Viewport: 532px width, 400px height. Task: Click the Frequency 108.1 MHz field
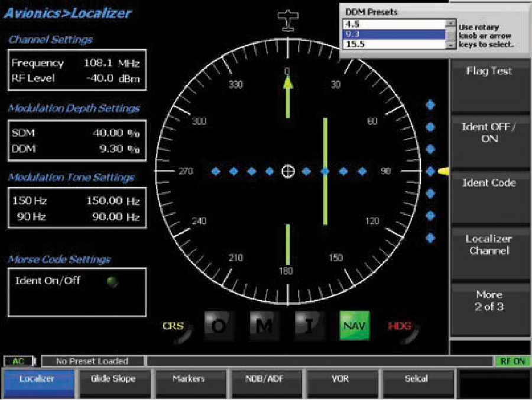76,63
